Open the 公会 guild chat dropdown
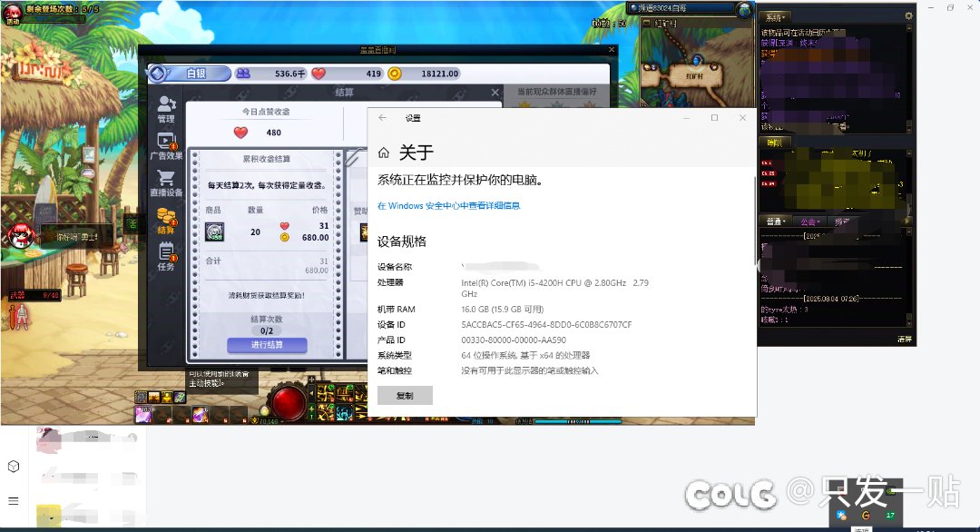This screenshot has height=532, width=980. coord(810,222)
